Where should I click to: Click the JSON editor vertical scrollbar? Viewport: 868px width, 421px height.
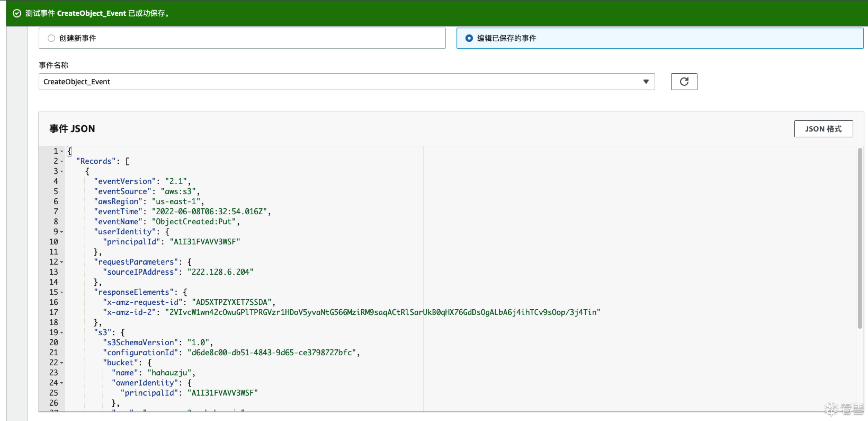pos(860,238)
